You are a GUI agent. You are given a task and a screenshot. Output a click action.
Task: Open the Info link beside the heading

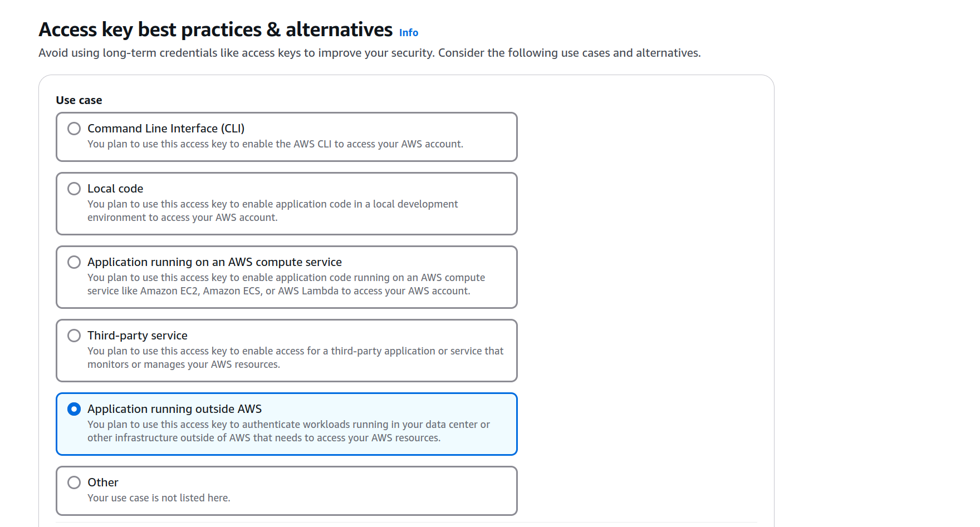[408, 33]
